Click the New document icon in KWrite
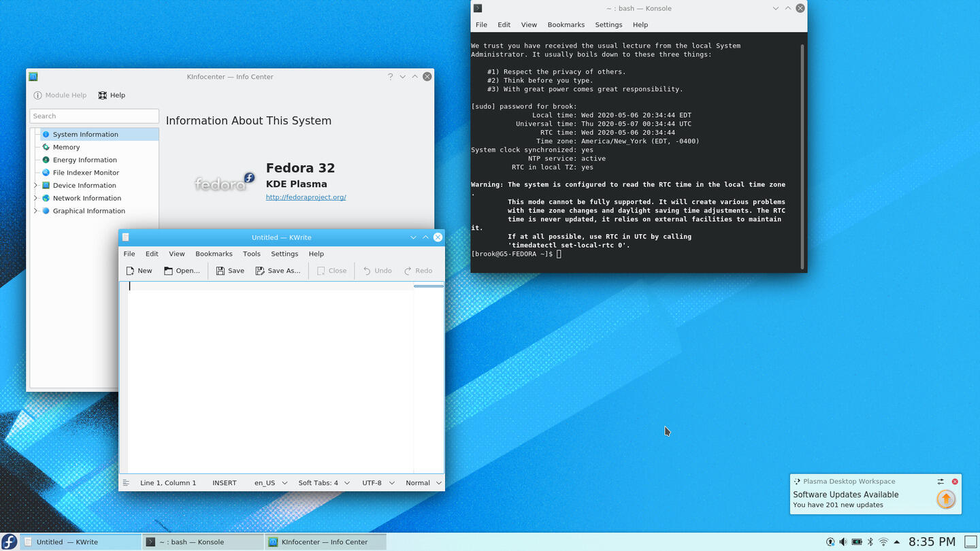The height and width of the screenshot is (551, 980). coord(130,271)
